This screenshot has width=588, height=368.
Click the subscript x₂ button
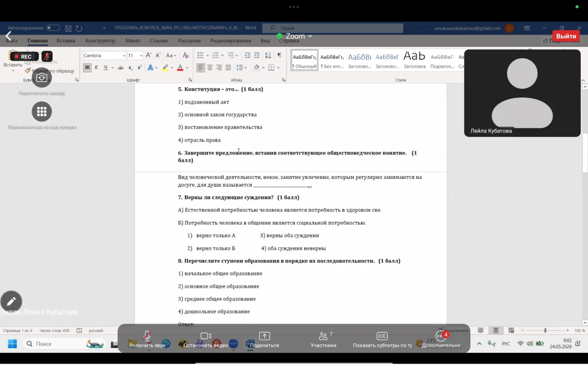[x=131, y=68]
